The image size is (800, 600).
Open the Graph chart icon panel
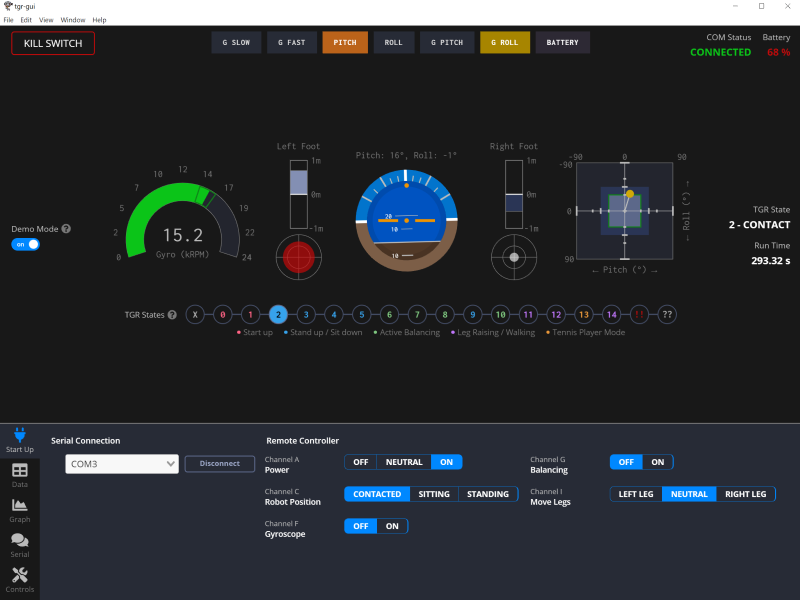pos(19,509)
